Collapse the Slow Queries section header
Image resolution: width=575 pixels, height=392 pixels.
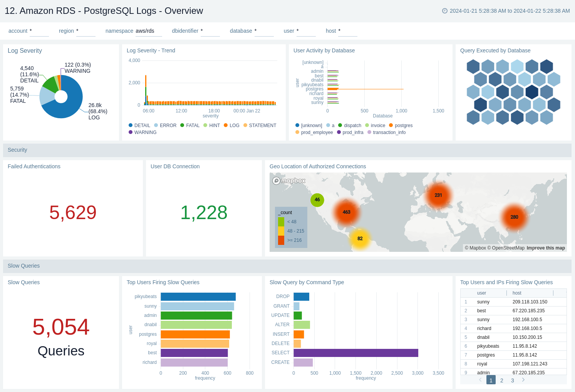click(x=23, y=266)
